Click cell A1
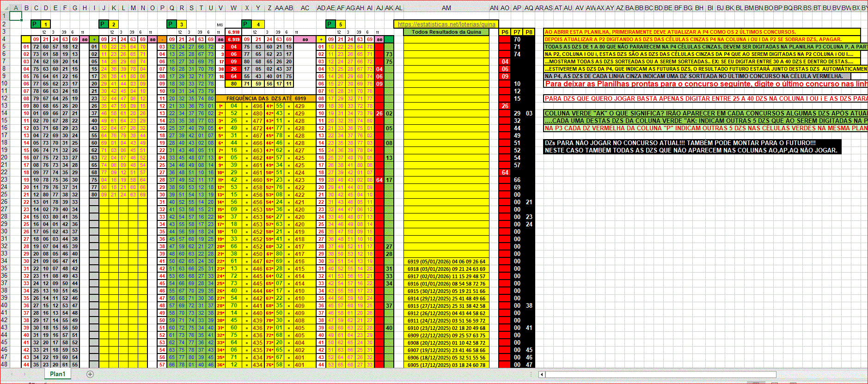The width and height of the screenshot is (868, 384). [x=16, y=17]
